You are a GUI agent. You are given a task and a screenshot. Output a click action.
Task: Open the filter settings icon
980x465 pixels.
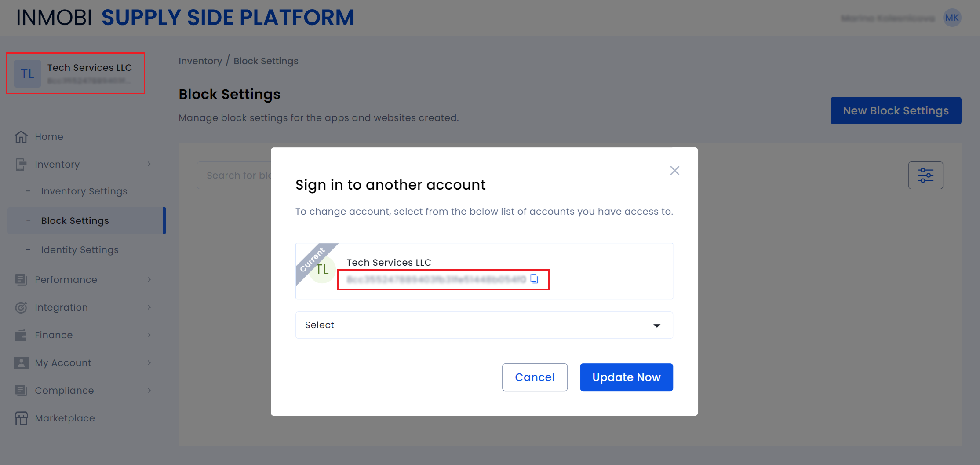[925, 175]
